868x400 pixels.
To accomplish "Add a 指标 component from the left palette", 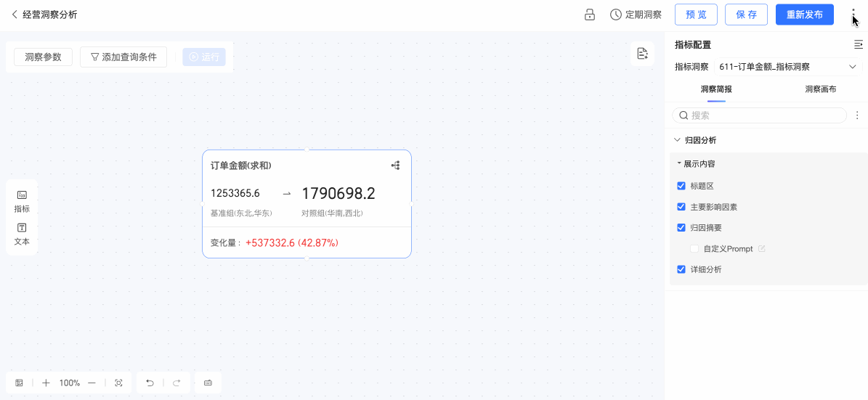I will click(22, 201).
